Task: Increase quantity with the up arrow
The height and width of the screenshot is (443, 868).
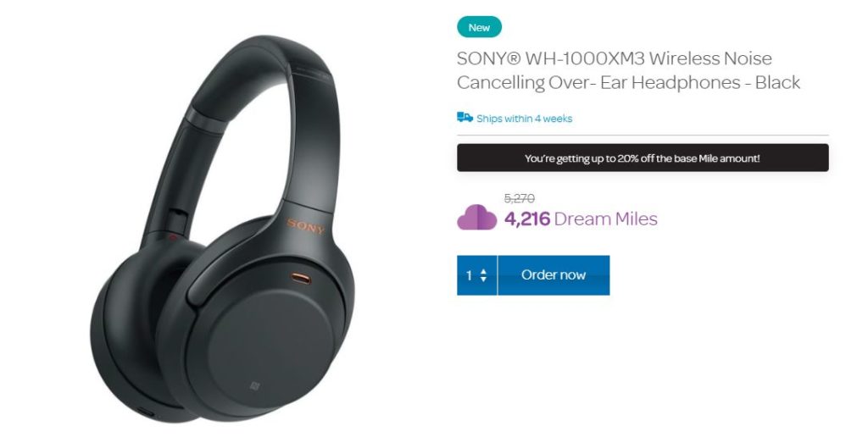Action: click(484, 271)
